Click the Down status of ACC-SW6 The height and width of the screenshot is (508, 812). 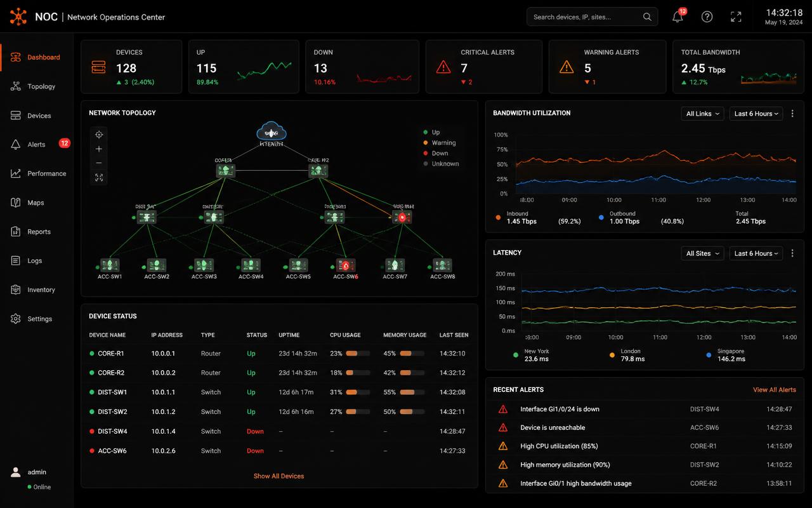tap(255, 451)
